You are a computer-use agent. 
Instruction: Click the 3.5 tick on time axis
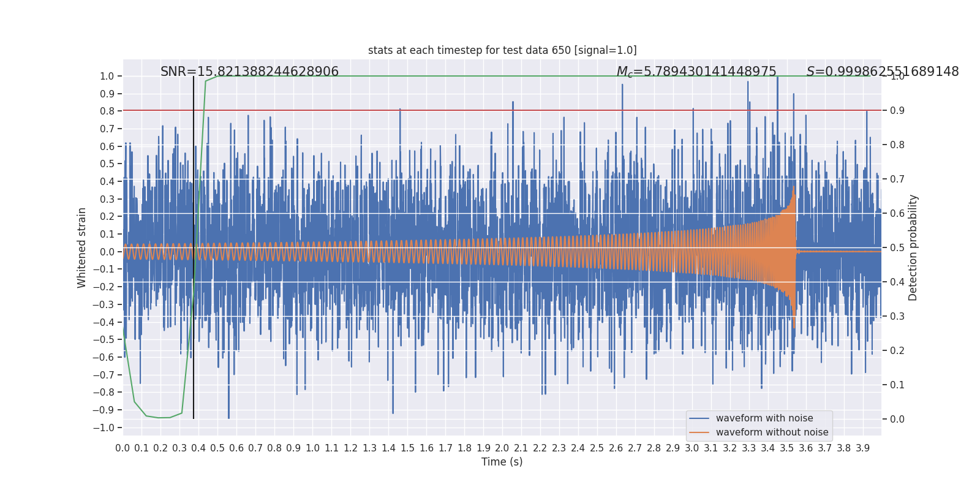click(x=787, y=448)
